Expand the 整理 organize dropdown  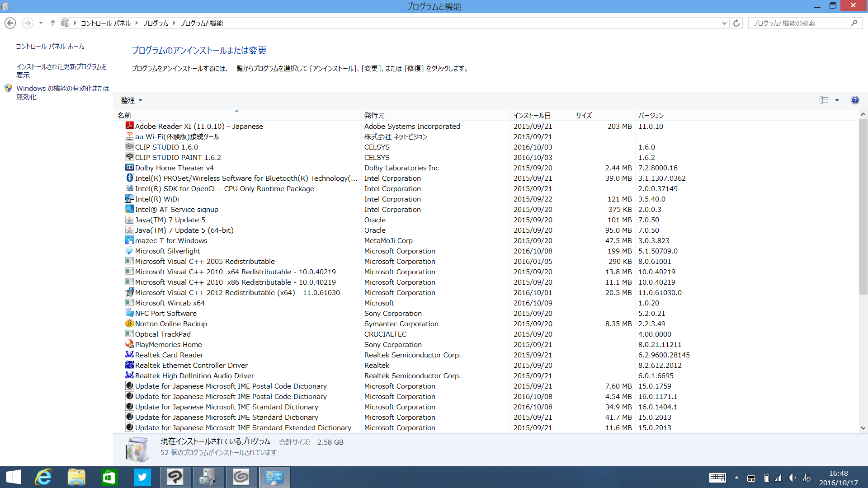[x=131, y=100]
